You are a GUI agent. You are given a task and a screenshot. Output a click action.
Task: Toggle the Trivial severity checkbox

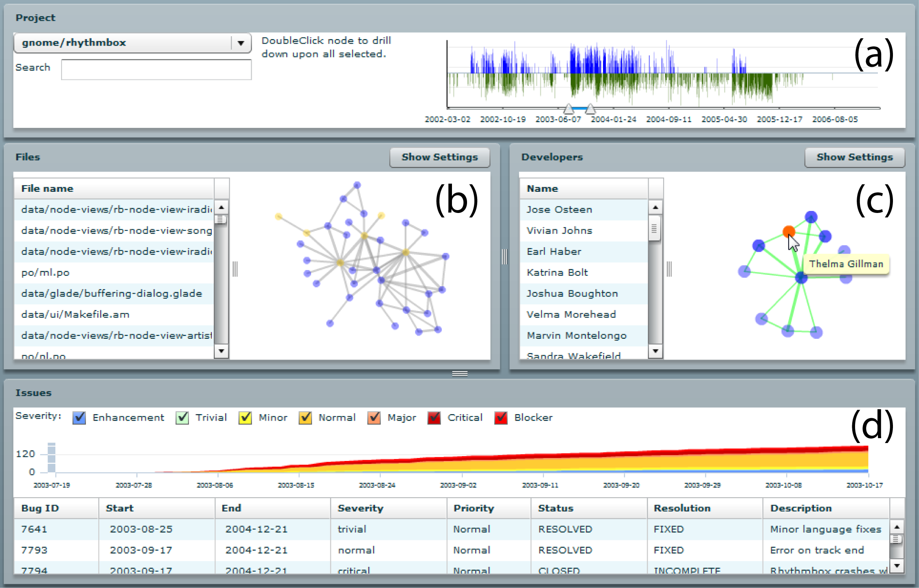tap(182, 418)
